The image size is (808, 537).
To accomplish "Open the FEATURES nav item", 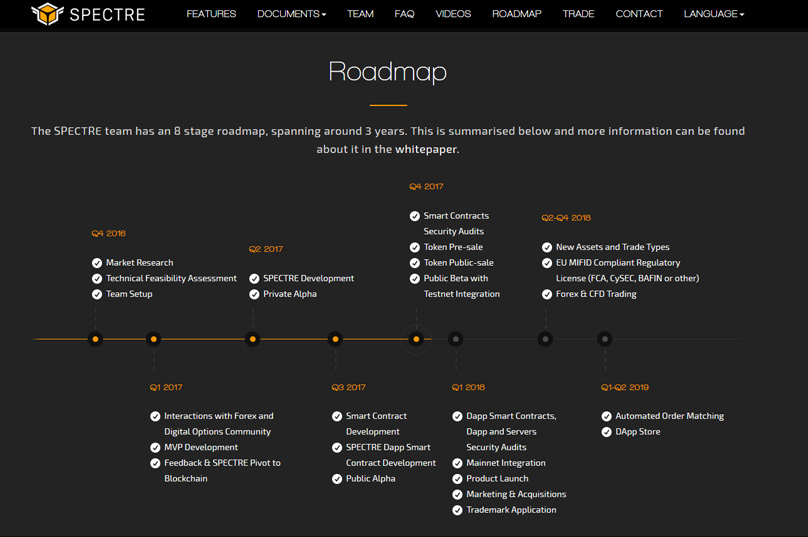I will [211, 14].
